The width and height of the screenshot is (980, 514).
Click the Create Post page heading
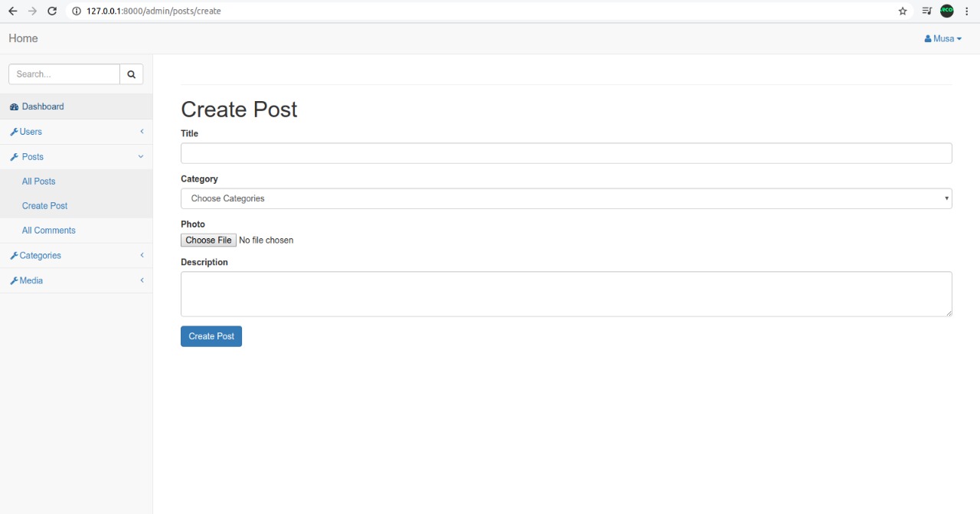click(239, 110)
